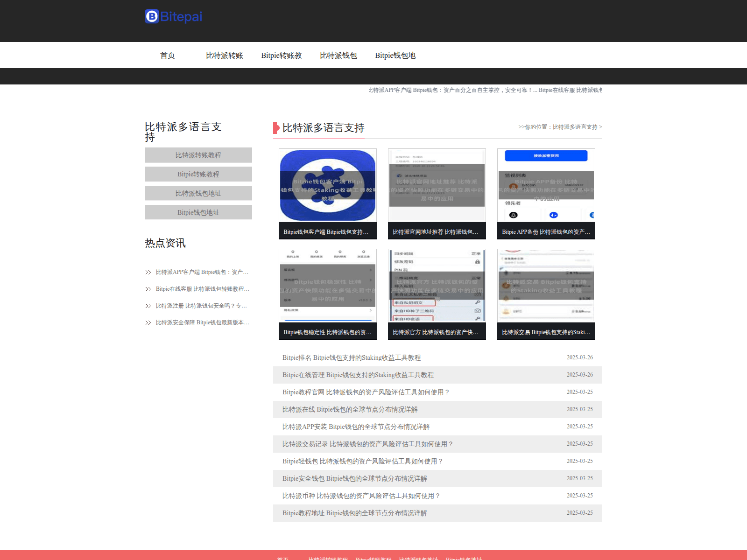
Task: Click caption Bitpie钱包稳定性 比特派钱包的资
Action: point(328,332)
